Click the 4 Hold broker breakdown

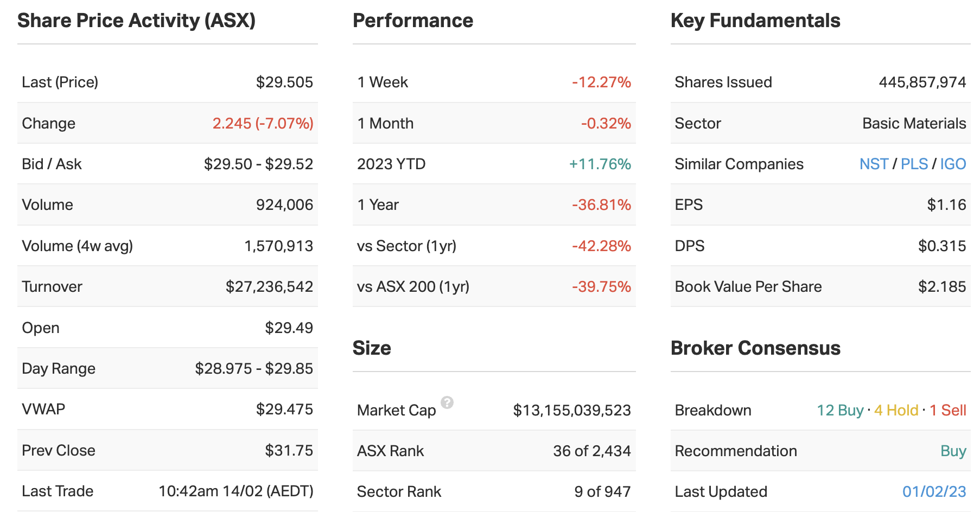pos(896,410)
